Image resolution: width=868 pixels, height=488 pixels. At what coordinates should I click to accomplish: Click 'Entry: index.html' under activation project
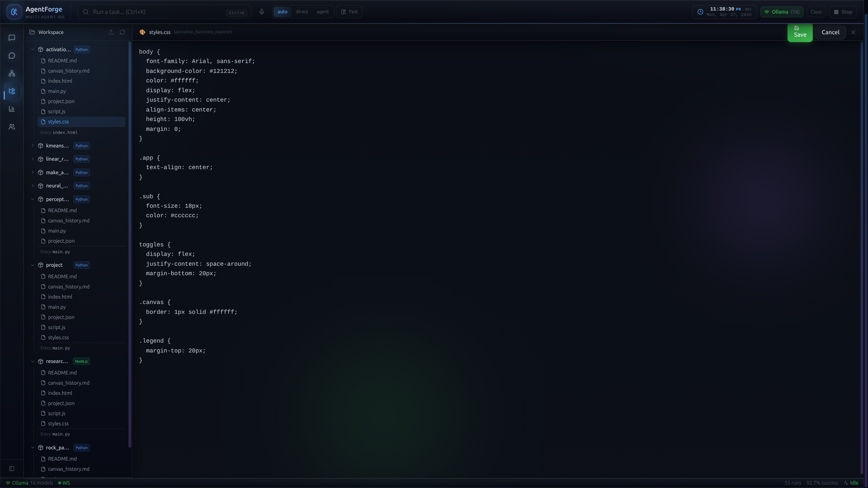coord(59,133)
